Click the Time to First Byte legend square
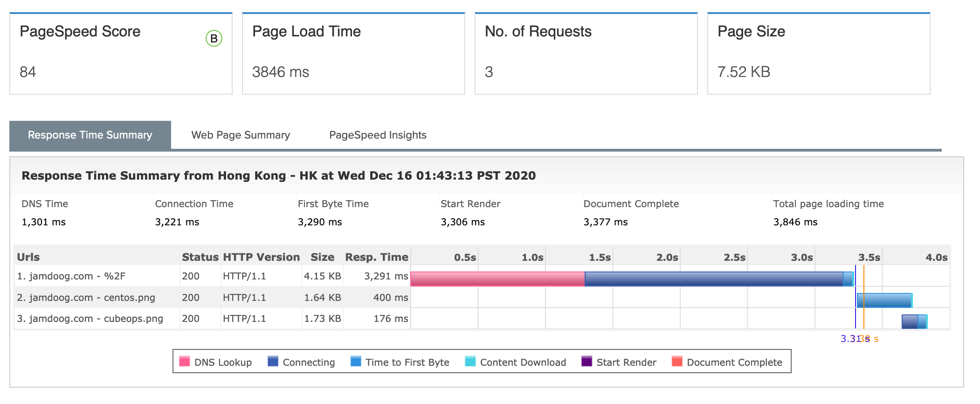Image resolution: width=980 pixels, height=404 pixels. (x=356, y=362)
